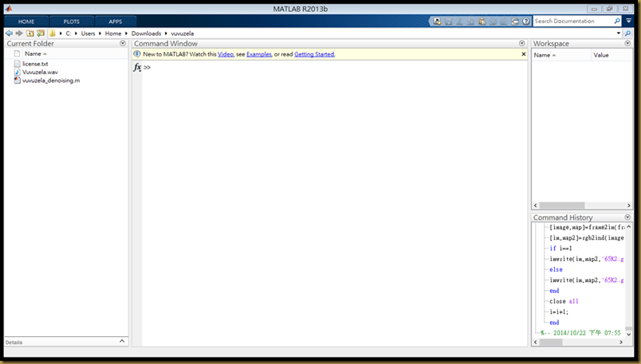Click the Save icon in quick access toolbar
The image size is (641, 364).
point(448,22)
